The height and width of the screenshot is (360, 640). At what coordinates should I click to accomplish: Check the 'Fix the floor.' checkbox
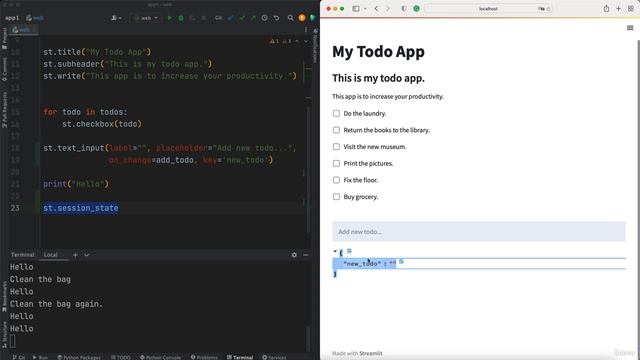(x=336, y=180)
